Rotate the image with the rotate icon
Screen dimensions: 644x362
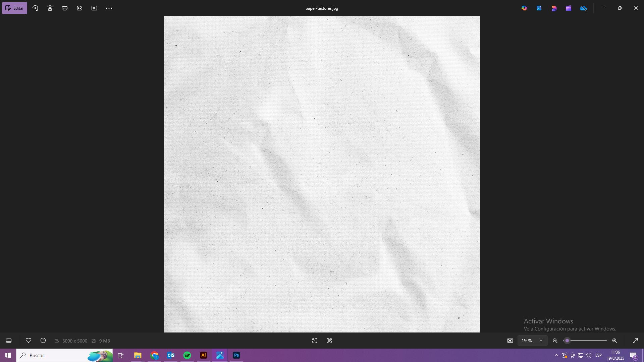point(35,8)
